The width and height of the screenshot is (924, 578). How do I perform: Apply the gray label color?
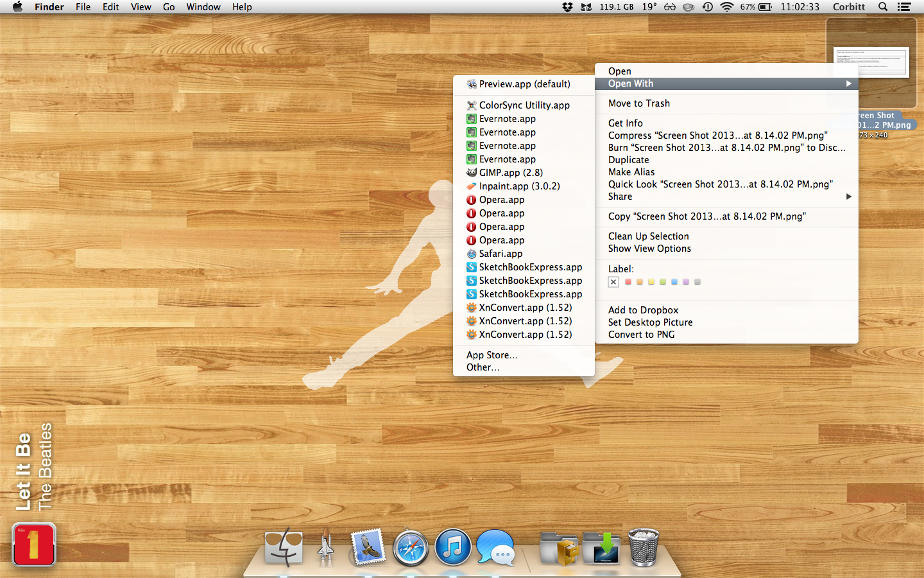pos(697,282)
